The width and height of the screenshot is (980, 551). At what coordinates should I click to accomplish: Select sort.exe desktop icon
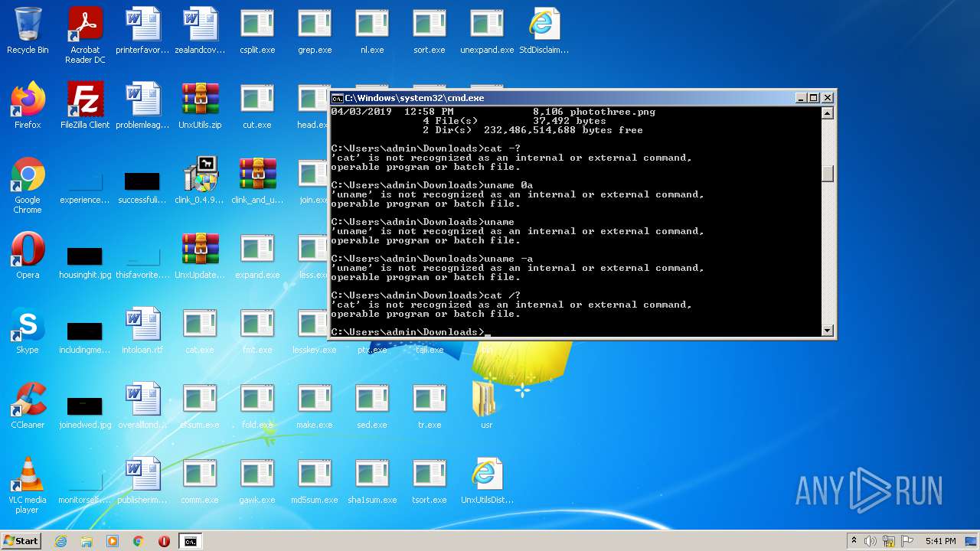coord(430,31)
